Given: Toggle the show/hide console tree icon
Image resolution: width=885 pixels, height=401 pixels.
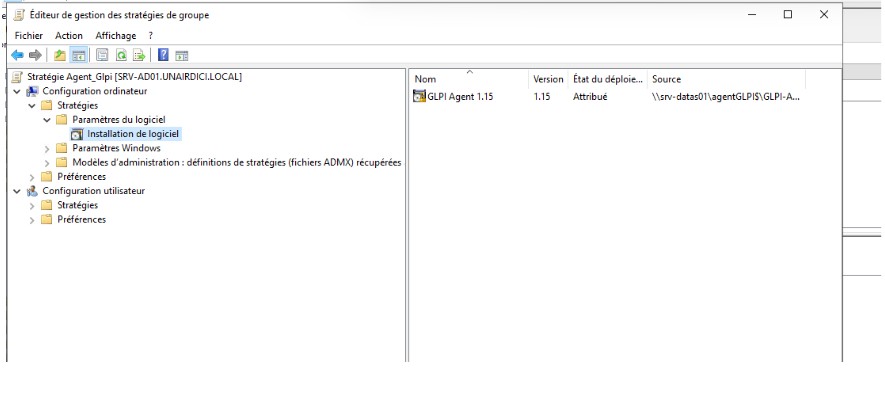Looking at the screenshot, I should [78, 55].
